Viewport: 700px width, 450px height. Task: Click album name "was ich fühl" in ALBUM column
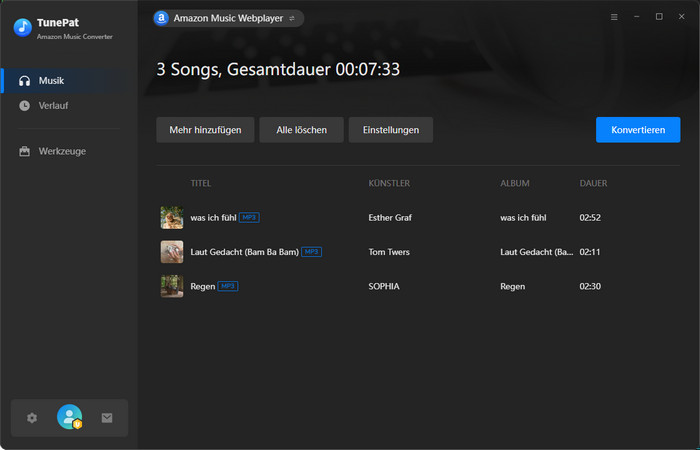click(523, 218)
